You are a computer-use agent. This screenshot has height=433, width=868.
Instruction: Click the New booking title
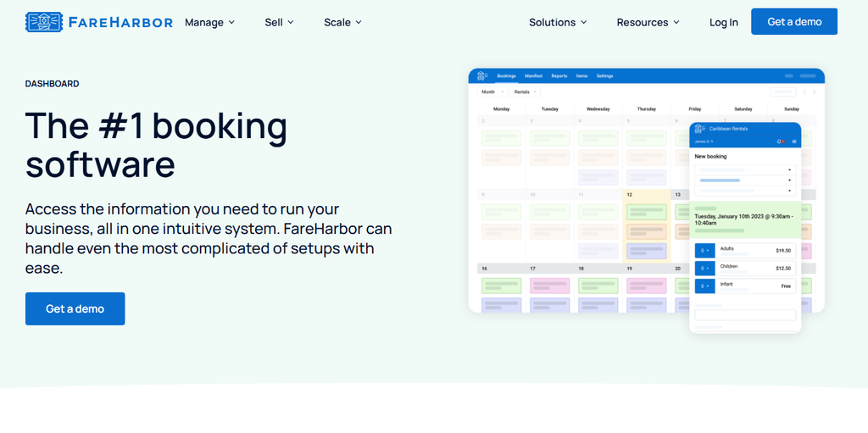point(710,156)
